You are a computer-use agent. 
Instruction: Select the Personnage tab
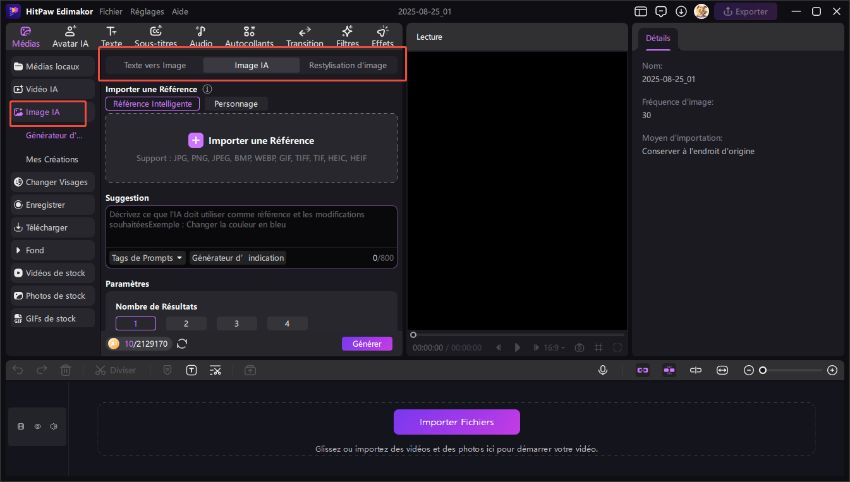[x=236, y=104]
